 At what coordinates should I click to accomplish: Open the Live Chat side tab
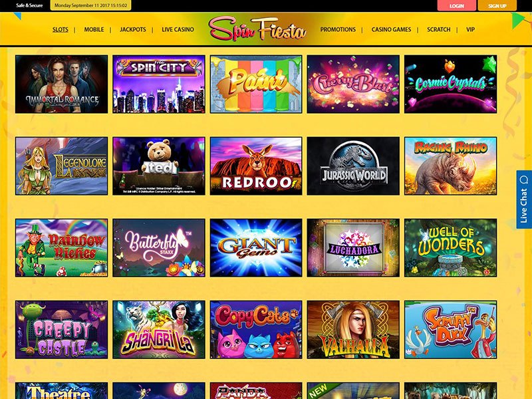(x=524, y=199)
